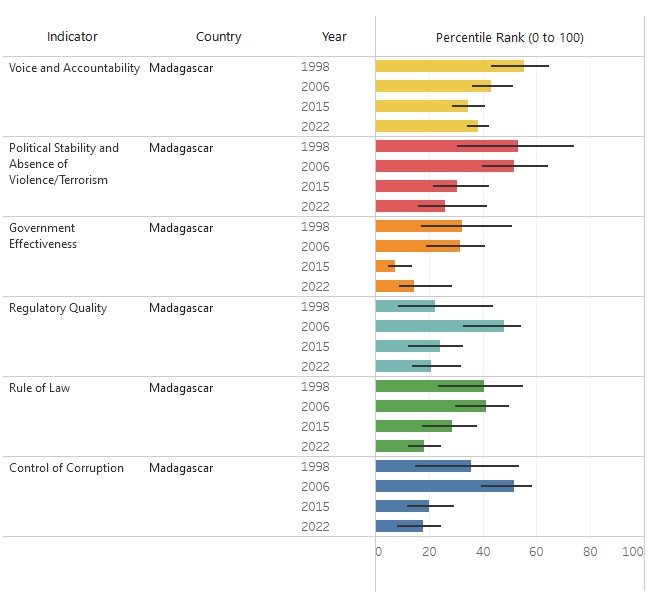Click the Country column header

tap(218, 37)
